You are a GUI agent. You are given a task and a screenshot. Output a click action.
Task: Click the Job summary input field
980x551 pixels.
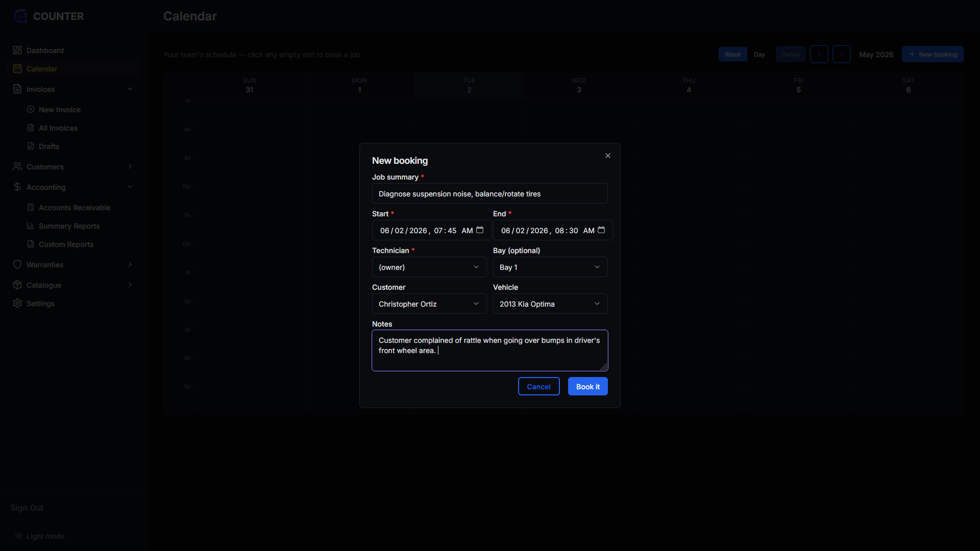pyautogui.click(x=489, y=193)
